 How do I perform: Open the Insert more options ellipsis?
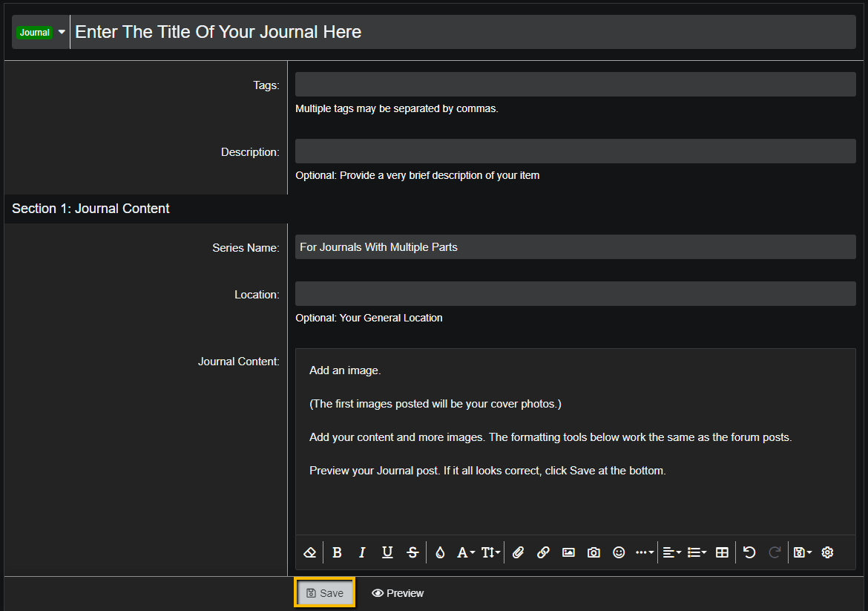pyautogui.click(x=645, y=552)
